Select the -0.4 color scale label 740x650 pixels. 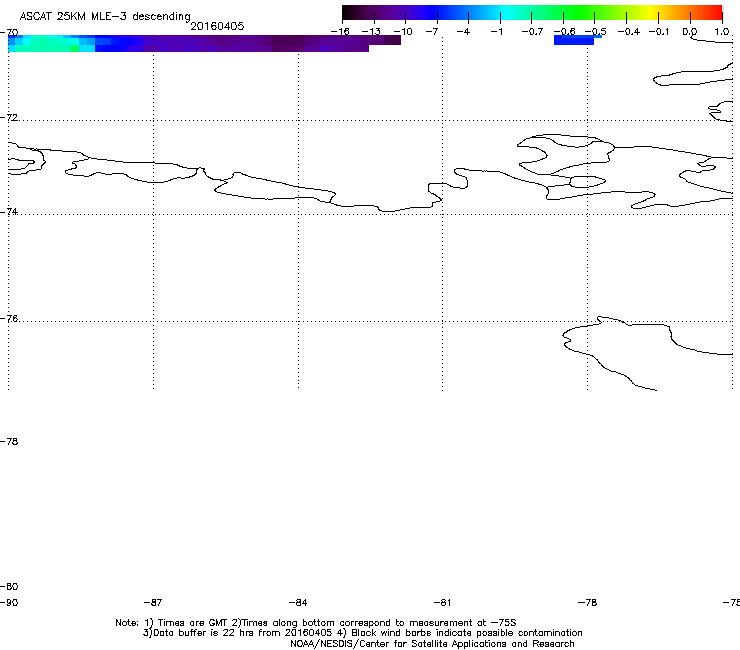tap(629, 32)
